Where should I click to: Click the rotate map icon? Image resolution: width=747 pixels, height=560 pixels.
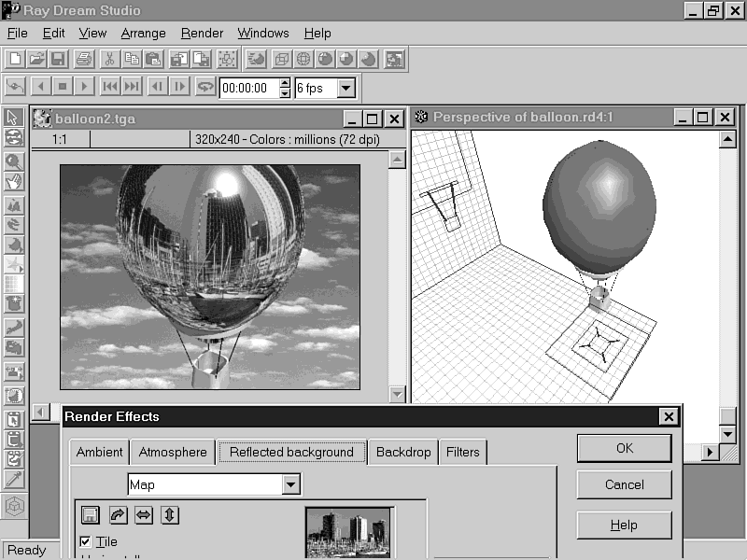(117, 514)
